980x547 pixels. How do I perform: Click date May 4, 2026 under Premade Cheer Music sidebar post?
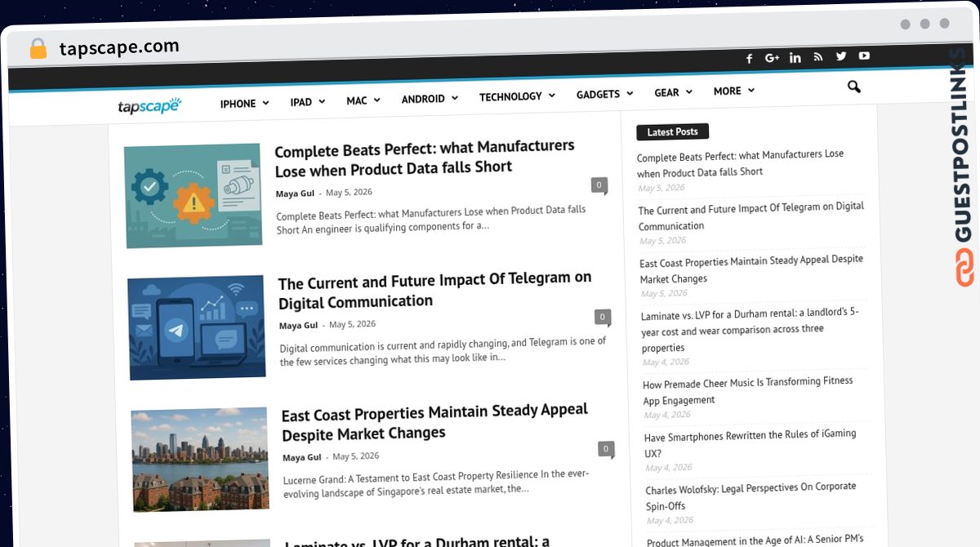667,415
